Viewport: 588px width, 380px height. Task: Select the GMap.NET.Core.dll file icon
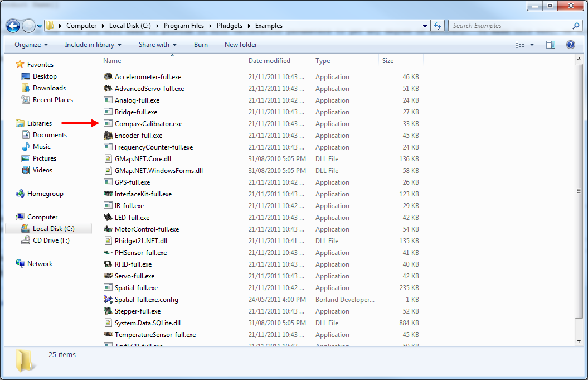click(108, 159)
